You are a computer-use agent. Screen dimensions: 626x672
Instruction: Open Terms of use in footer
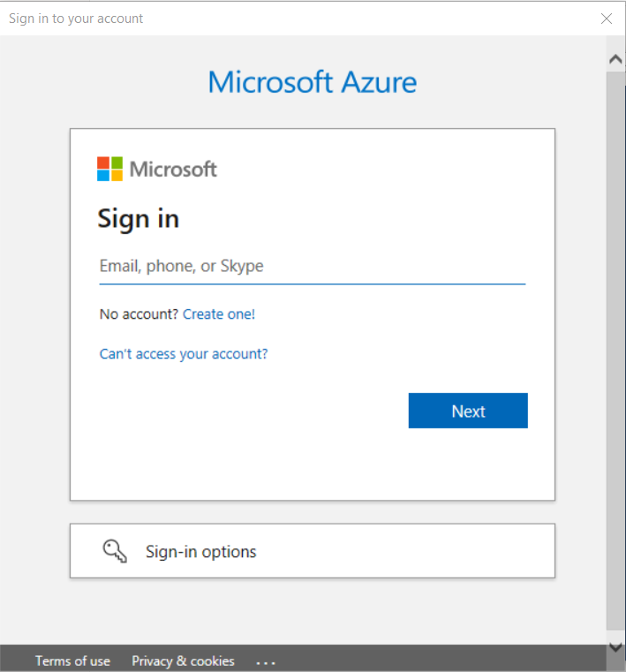[72, 661]
